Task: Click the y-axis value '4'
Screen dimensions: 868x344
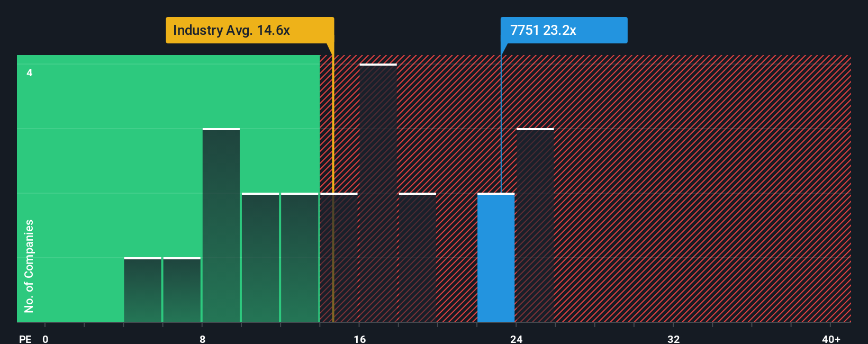Action: click(30, 73)
